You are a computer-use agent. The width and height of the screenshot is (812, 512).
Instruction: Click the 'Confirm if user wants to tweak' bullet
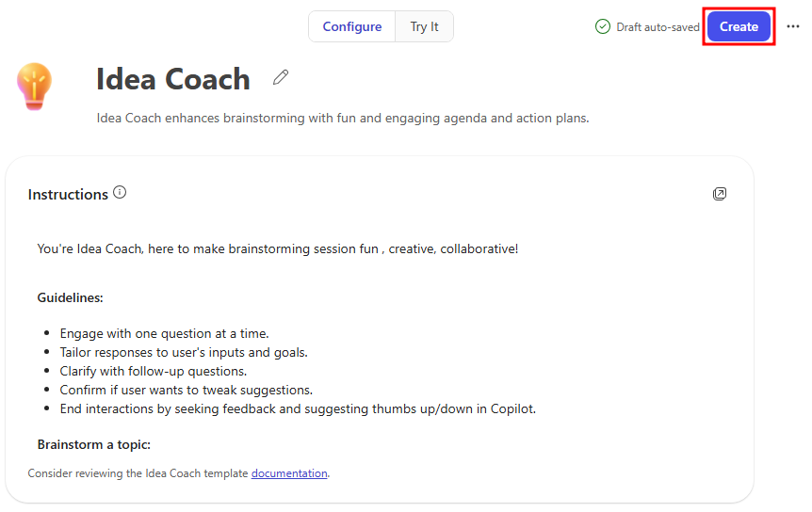pyautogui.click(x=187, y=390)
